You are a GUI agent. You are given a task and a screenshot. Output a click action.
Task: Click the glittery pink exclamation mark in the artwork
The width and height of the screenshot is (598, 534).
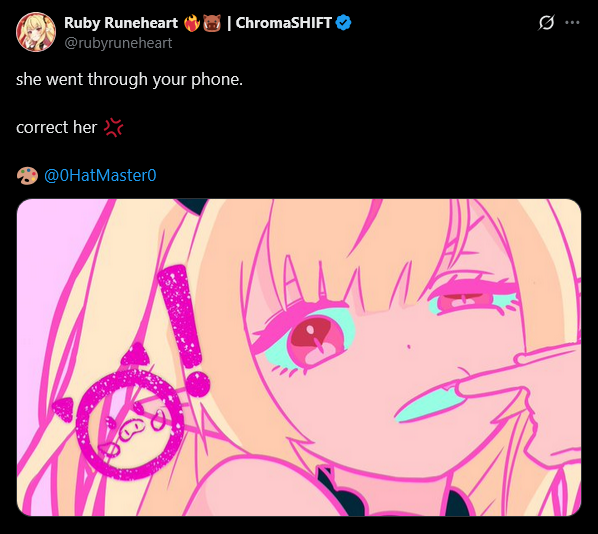[x=184, y=330]
